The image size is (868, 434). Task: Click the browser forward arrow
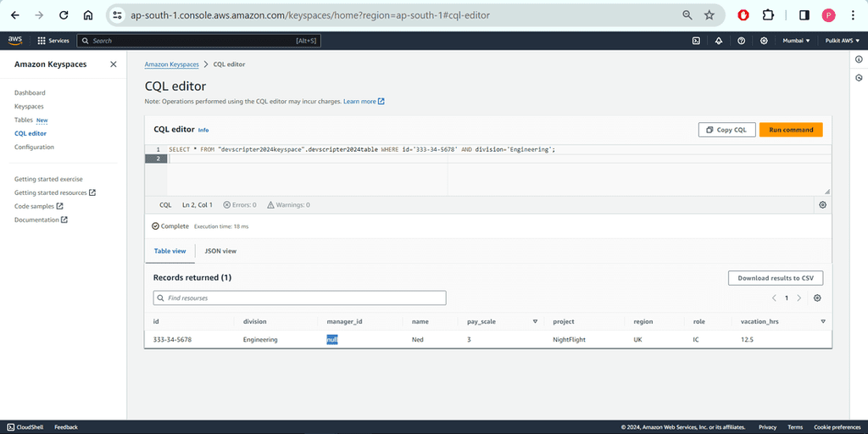[x=39, y=15]
